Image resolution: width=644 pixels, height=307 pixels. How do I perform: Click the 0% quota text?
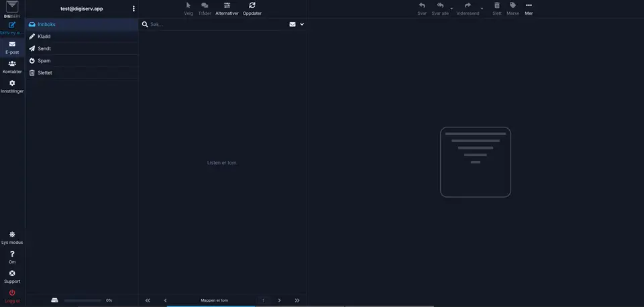click(109, 300)
